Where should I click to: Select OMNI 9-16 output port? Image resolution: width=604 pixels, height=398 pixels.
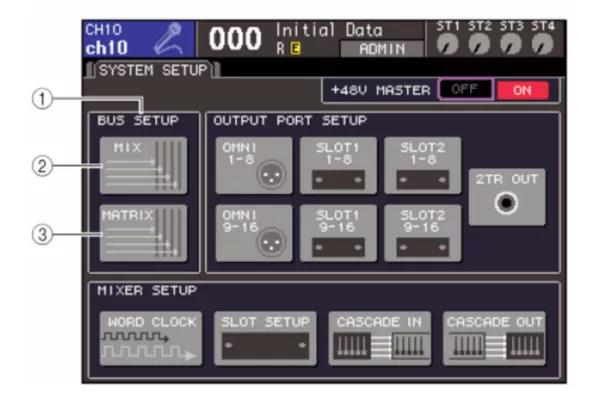(254, 233)
